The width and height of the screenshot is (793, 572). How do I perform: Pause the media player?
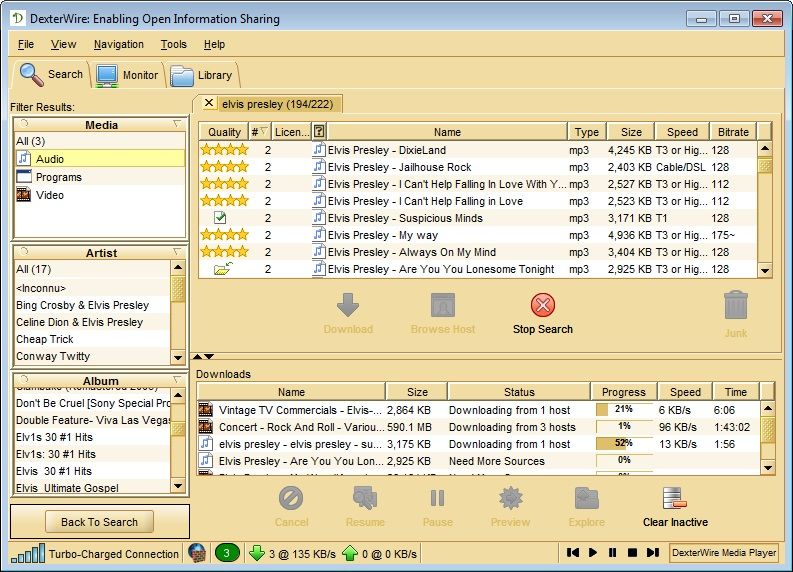click(x=612, y=553)
